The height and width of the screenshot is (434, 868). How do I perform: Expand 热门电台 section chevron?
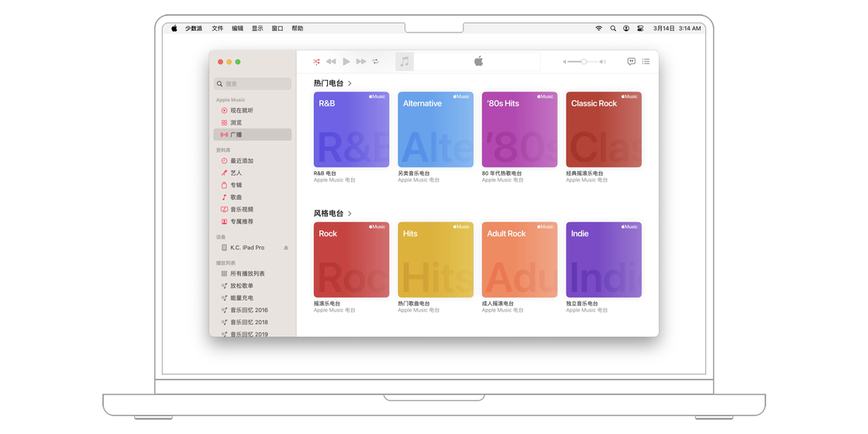pos(350,84)
